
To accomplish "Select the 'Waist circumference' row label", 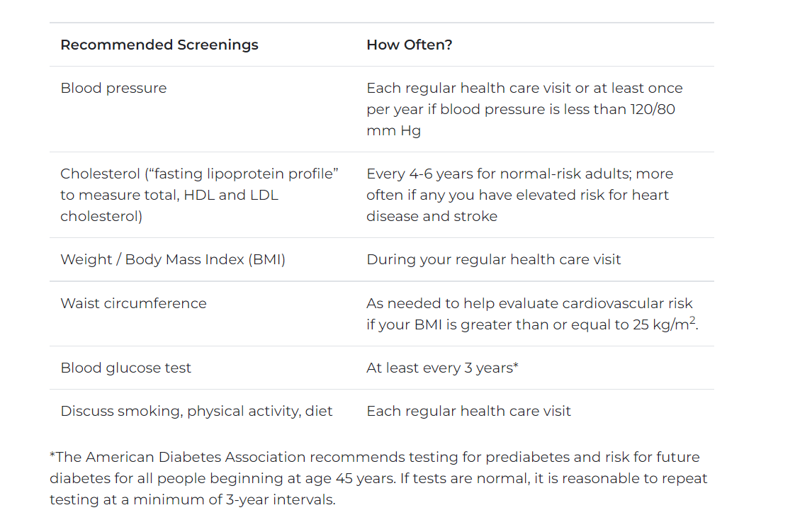I will [x=133, y=303].
